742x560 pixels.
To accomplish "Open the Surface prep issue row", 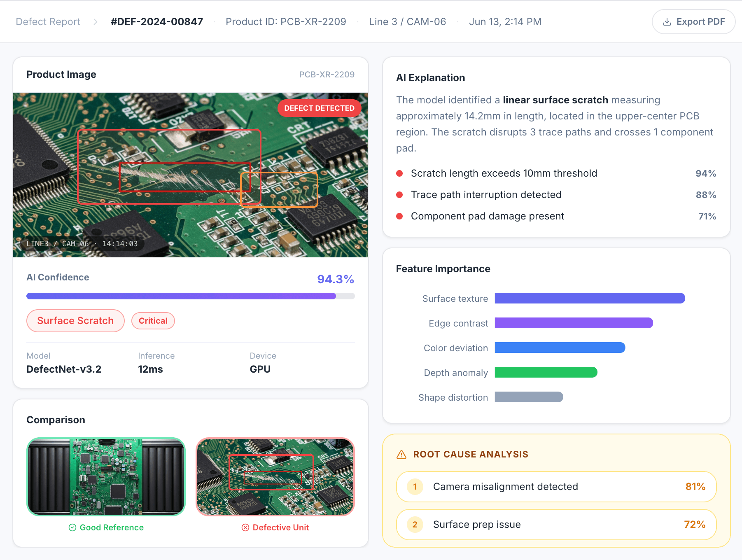I will pos(556,525).
